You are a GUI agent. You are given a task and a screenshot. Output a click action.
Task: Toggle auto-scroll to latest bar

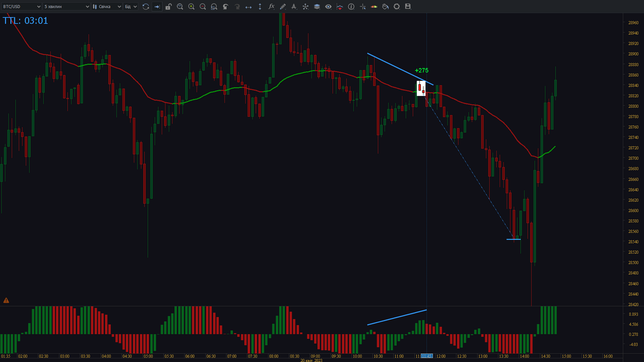[x=157, y=6]
